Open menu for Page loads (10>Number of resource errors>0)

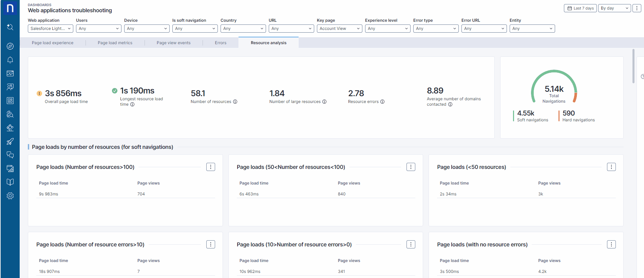(411, 244)
